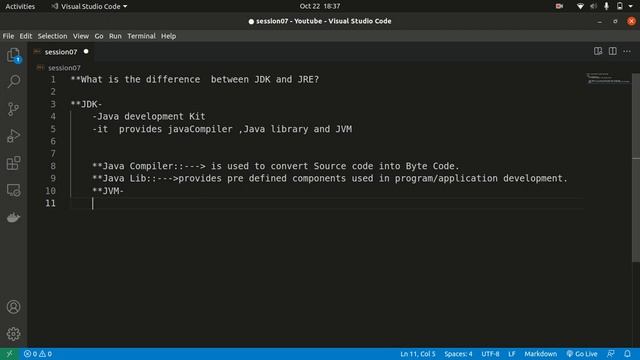Open the Selection menu
This screenshot has height=360, width=640.
[x=52, y=36]
